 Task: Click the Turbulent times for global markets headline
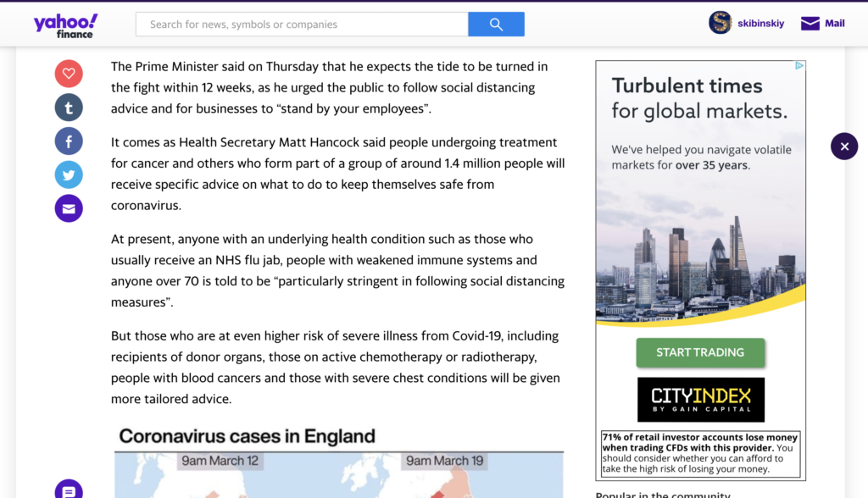[699, 98]
